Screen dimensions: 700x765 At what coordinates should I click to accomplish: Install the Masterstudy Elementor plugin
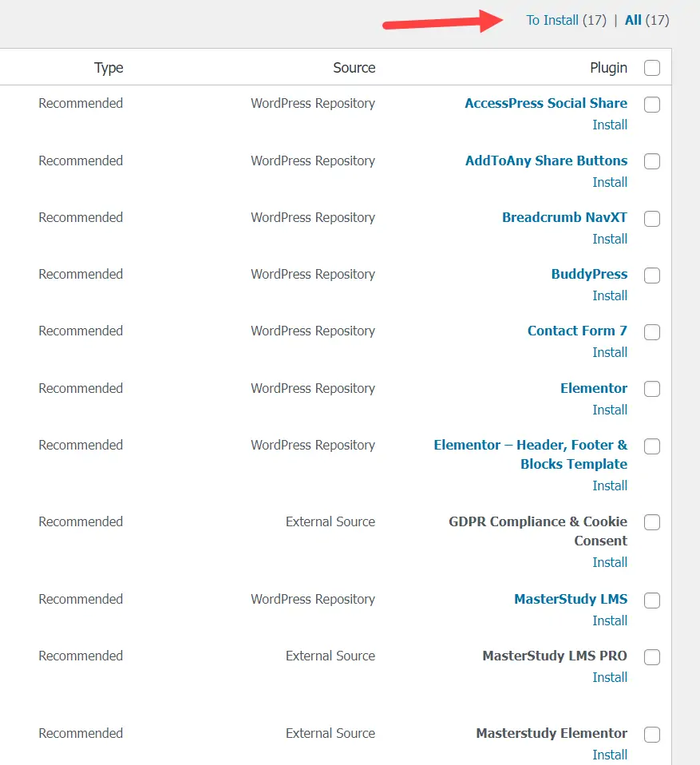pyautogui.click(x=610, y=755)
